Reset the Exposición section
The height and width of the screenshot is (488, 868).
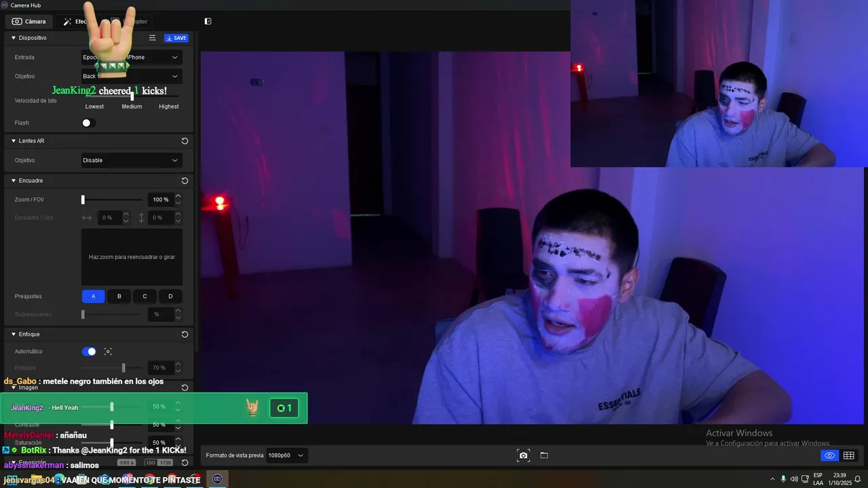[184, 463]
